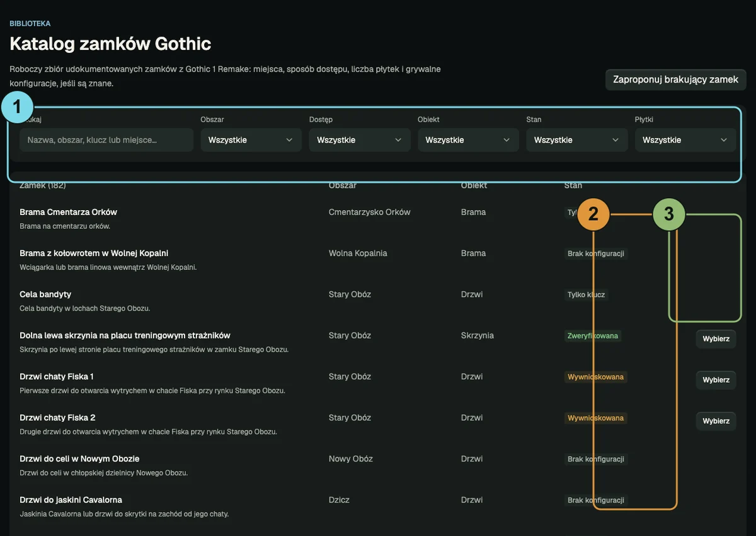Select the Cela bandyty entry
Image resolution: width=756 pixels, height=536 pixels.
(45, 294)
